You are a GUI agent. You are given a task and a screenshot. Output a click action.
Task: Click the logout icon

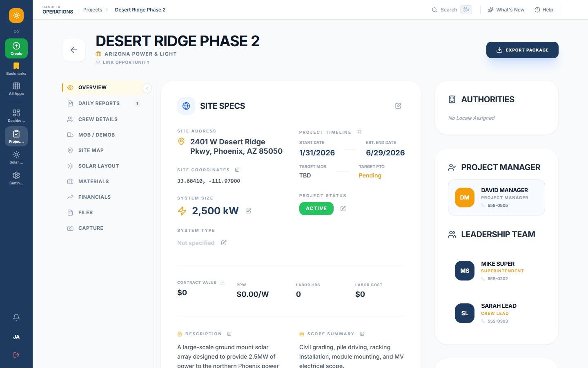click(16, 355)
